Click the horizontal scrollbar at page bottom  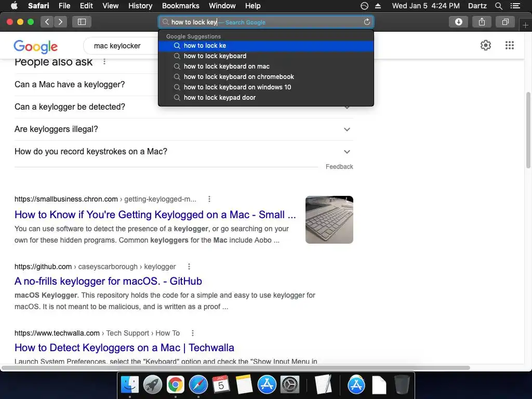click(236, 368)
